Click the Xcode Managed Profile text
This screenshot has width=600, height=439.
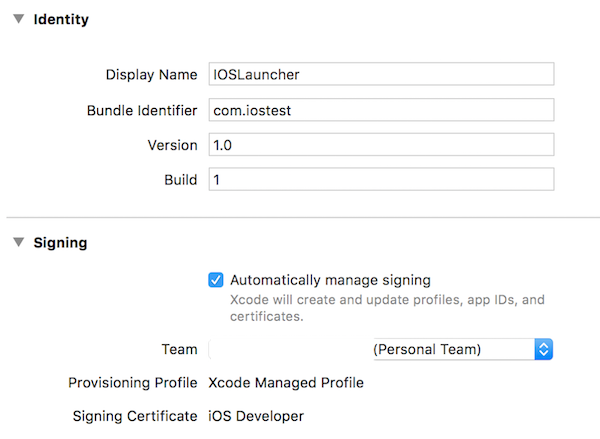pyautogui.click(x=286, y=383)
